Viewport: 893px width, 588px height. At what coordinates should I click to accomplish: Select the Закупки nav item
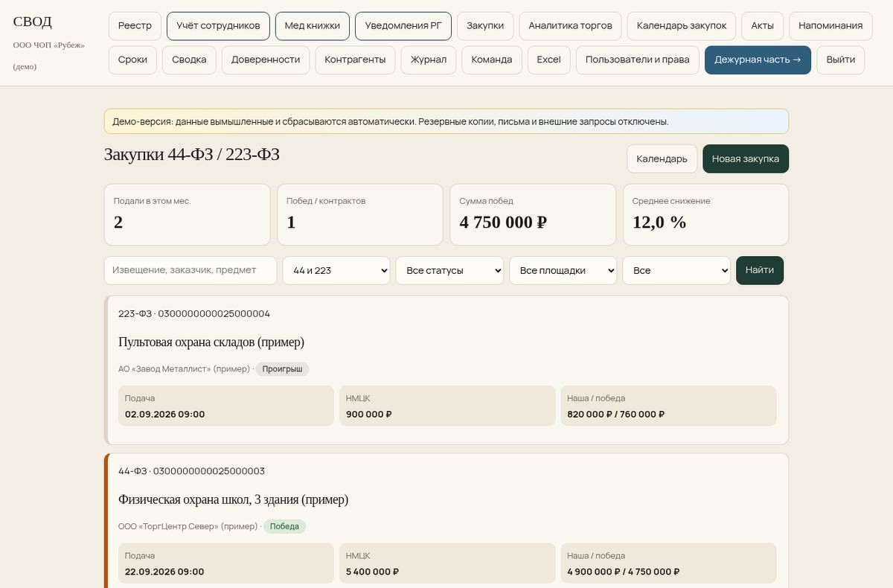pos(485,25)
